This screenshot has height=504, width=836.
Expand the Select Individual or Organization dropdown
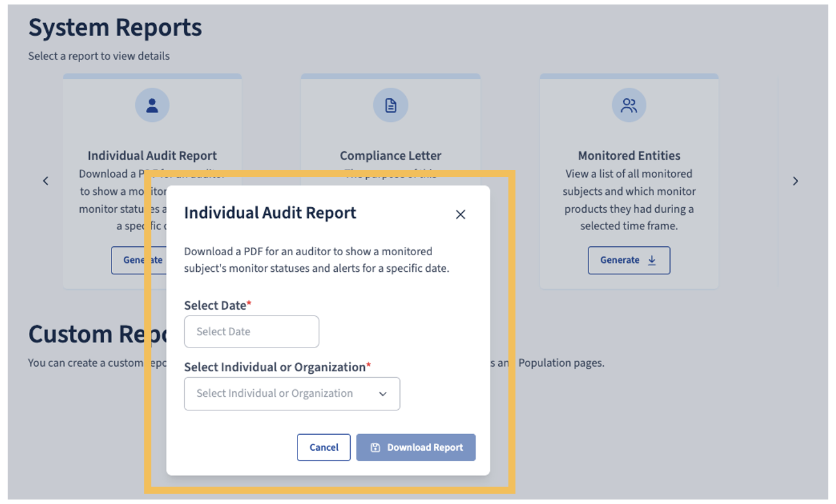(292, 394)
